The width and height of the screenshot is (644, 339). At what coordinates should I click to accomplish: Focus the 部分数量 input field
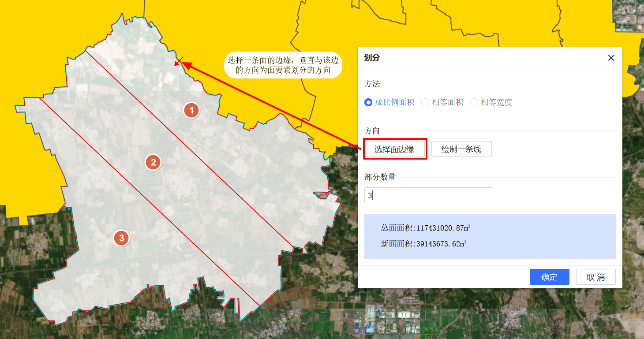pyautogui.click(x=428, y=195)
